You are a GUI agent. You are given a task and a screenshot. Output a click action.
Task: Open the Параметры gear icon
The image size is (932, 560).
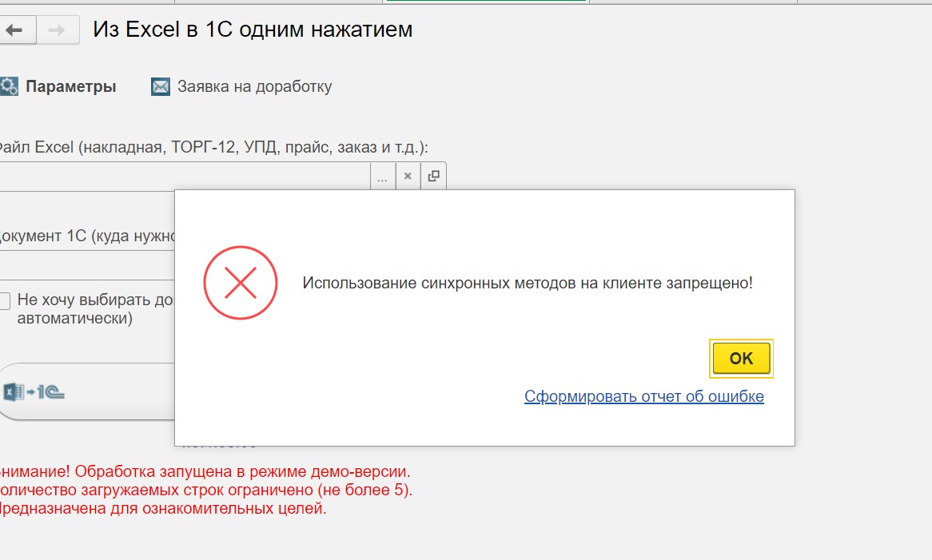tap(9, 87)
